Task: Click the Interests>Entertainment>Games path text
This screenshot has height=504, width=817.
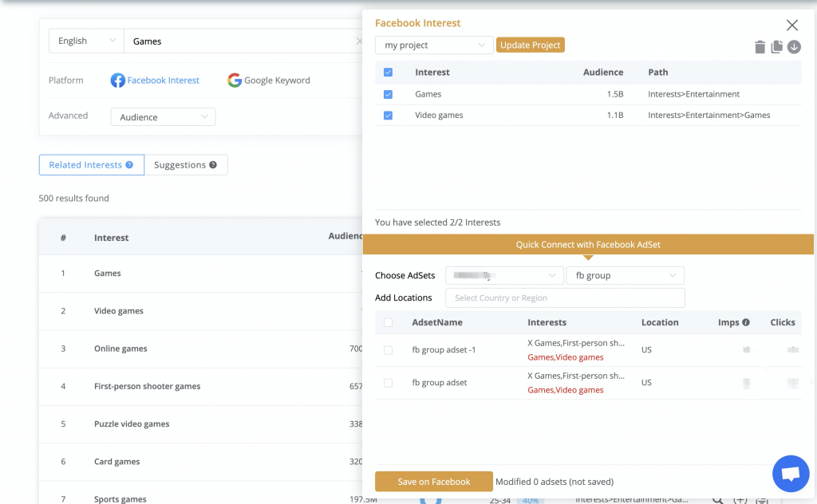Action: [x=709, y=115]
